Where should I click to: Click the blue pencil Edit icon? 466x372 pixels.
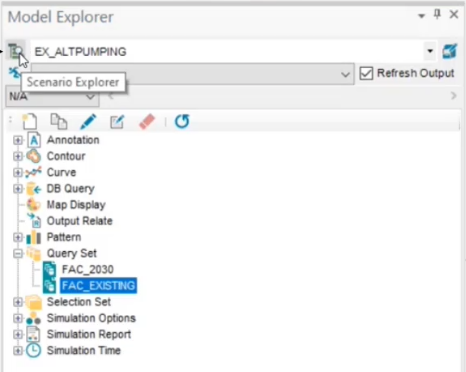88,121
